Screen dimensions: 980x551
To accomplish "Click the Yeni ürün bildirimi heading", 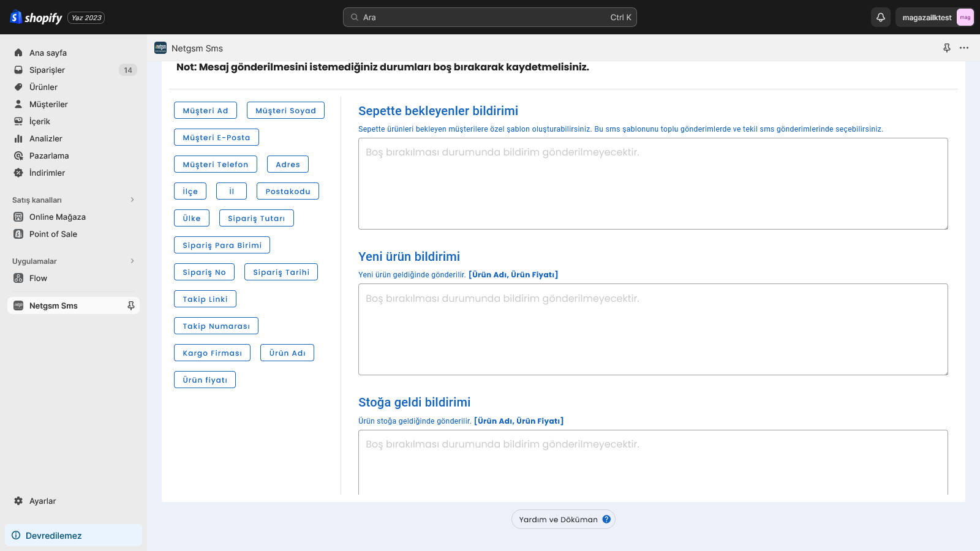I will click(409, 257).
